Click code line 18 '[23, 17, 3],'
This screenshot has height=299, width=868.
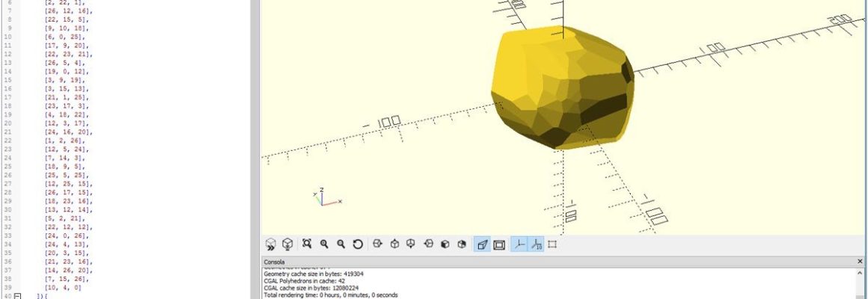pos(67,106)
